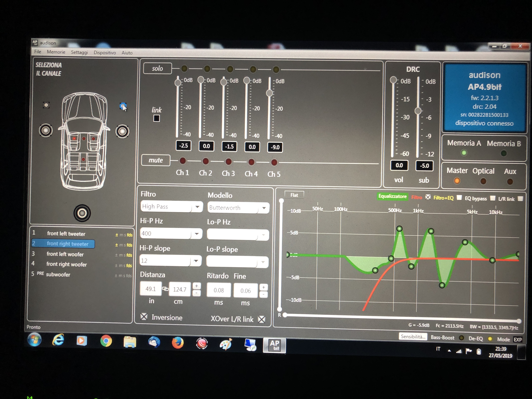Toggle the channel link checkbox
The width and height of the screenshot is (532, 399).
[157, 118]
